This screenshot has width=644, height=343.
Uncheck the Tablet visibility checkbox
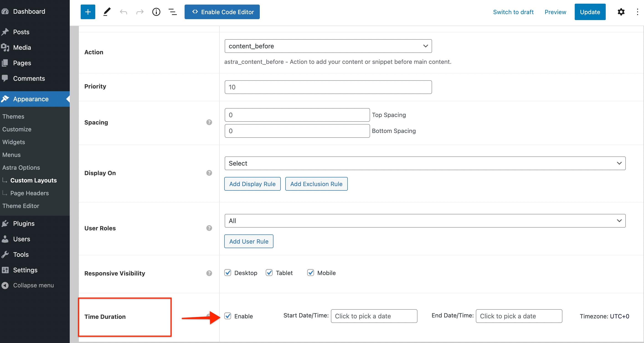click(x=269, y=273)
